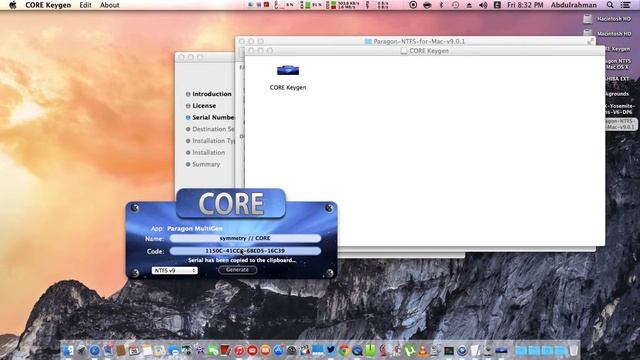
Task: Open the top Macintosh HD desktop drive
Action: click(588, 19)
